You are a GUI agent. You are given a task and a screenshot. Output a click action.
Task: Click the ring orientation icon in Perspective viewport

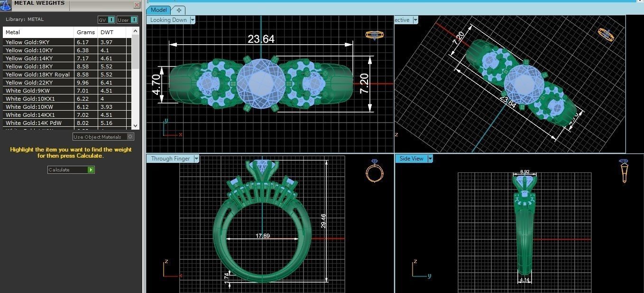pyautogui.click(x=606, y=35)
